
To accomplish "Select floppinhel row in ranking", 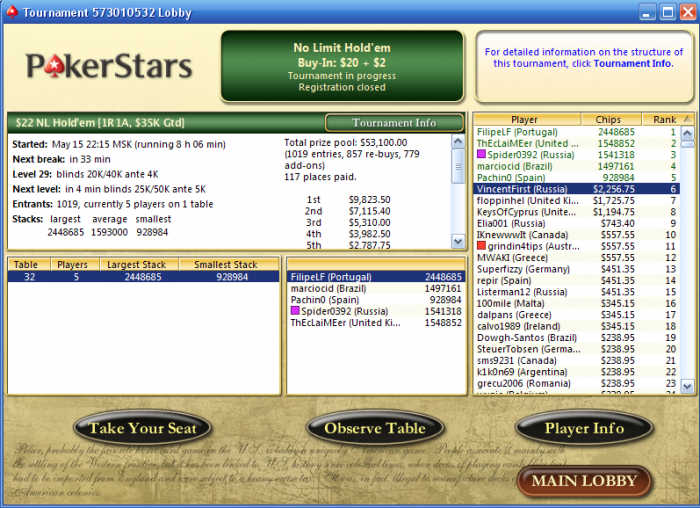I will coord(577,200).
